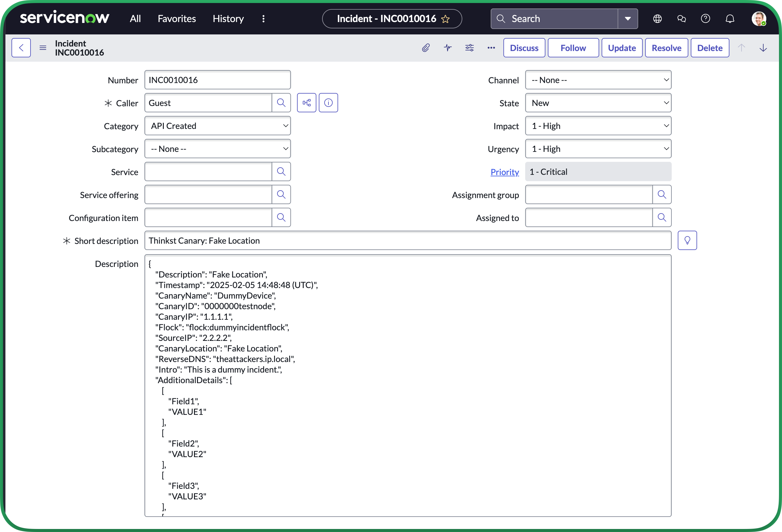
Task: Click into the Service field
Action: tap(208, 172)
